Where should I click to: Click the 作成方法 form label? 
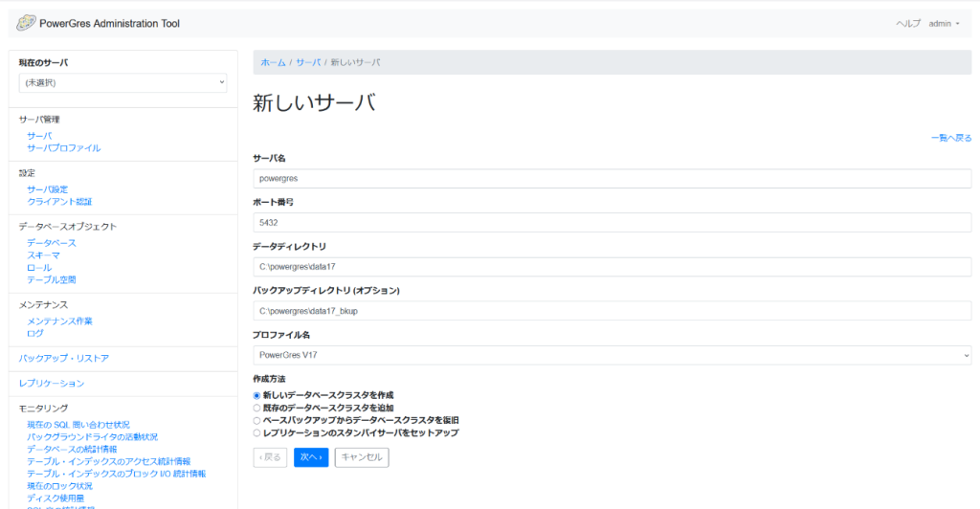(x=269, y=379)
